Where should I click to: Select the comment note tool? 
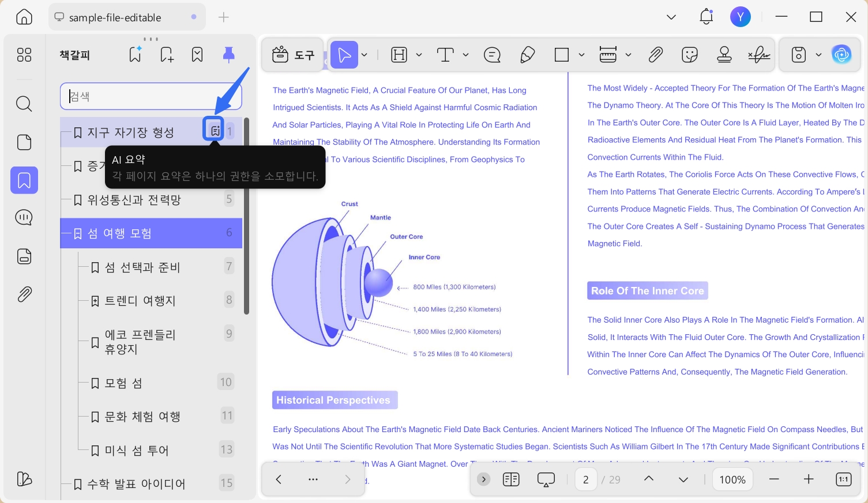pyautogui.click(x=492, y=55)
